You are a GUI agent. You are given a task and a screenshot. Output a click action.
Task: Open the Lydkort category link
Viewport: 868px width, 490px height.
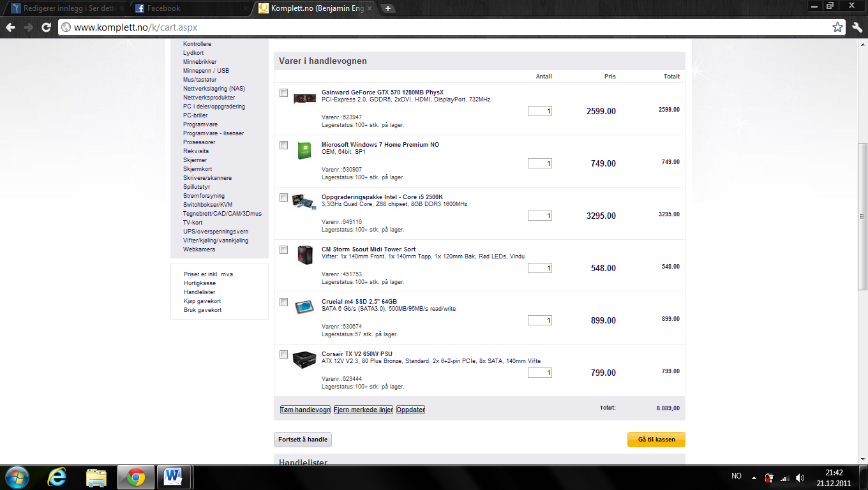coord(193,53)
